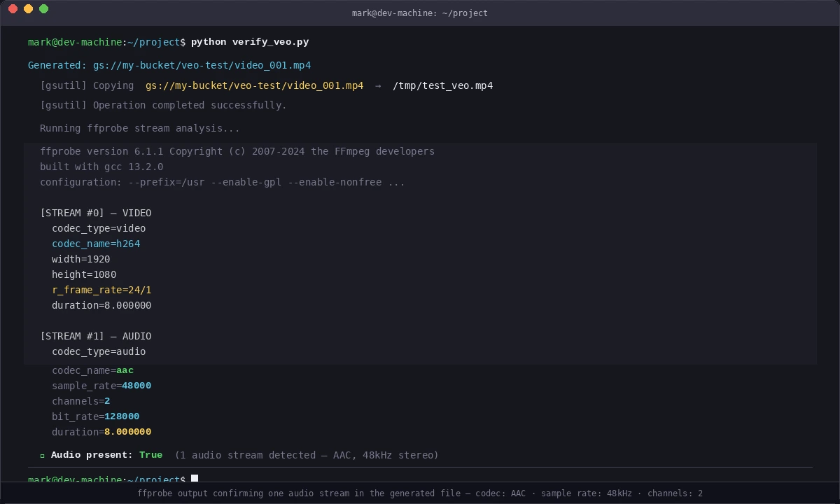
Task: Select the [STREAM #0] — VIDEO header
Action: point(96,213)
